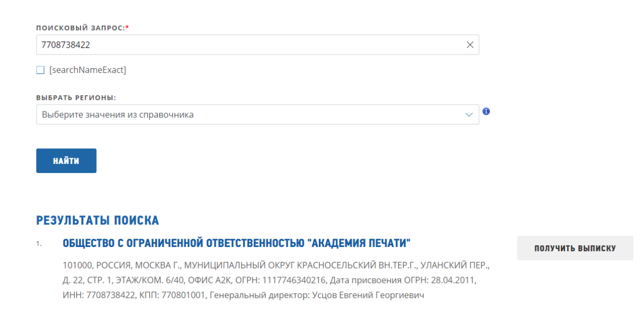Open the "АКАДЕМИЯ ПЕЧАТИ" company result link

point(237,244)
